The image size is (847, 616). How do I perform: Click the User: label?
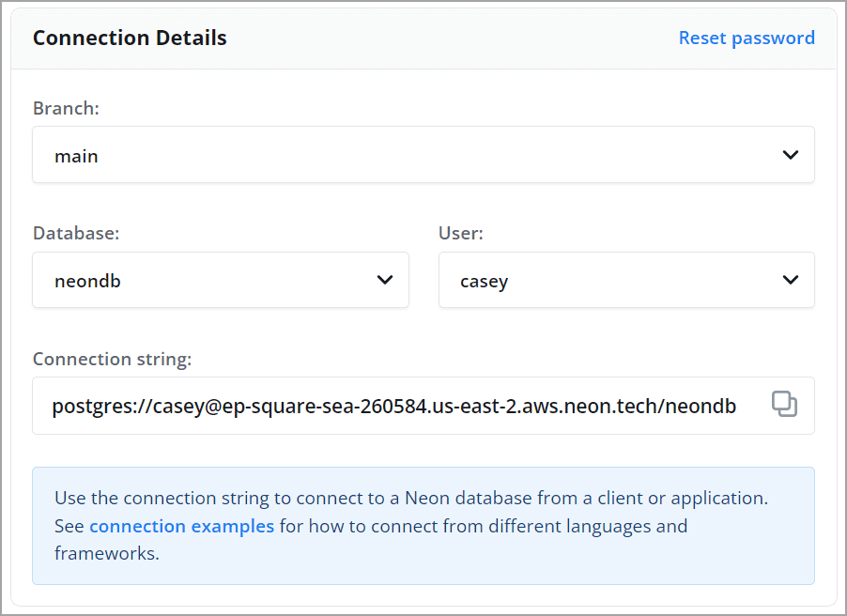461,233
